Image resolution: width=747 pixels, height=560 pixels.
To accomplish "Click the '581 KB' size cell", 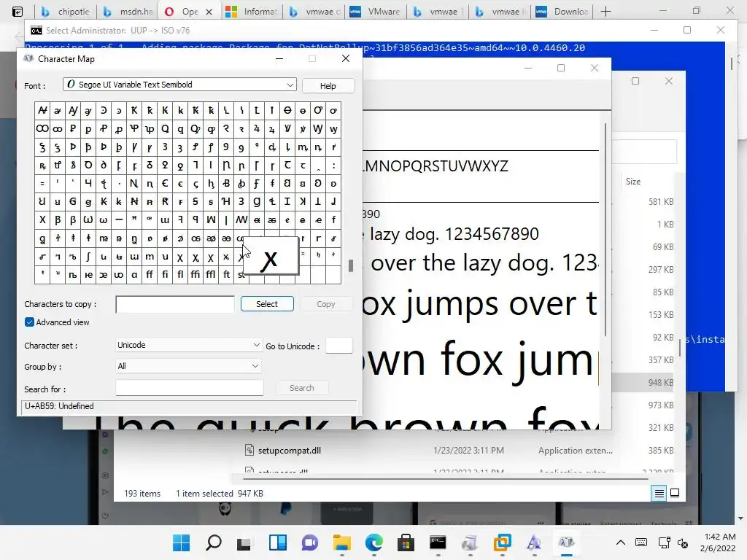I will [x=661, y=202].
